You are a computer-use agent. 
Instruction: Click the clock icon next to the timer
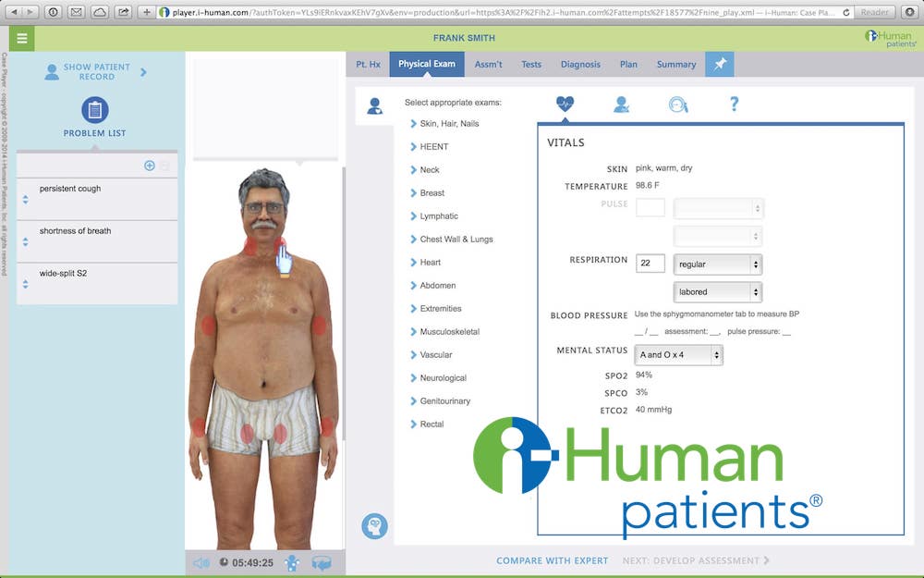coord(224,562)
